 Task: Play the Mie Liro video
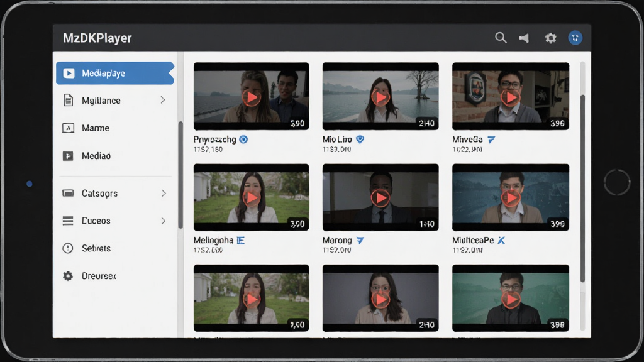tap(380, 97)
